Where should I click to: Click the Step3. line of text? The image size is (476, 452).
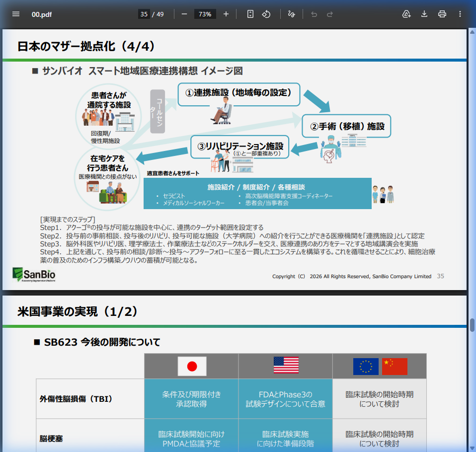click(229, 244)
